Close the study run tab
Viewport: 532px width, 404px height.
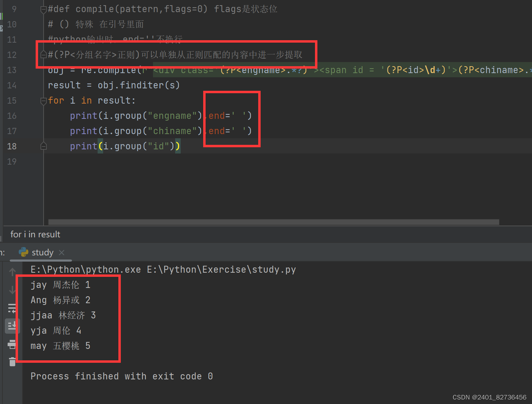click(62, 253)
